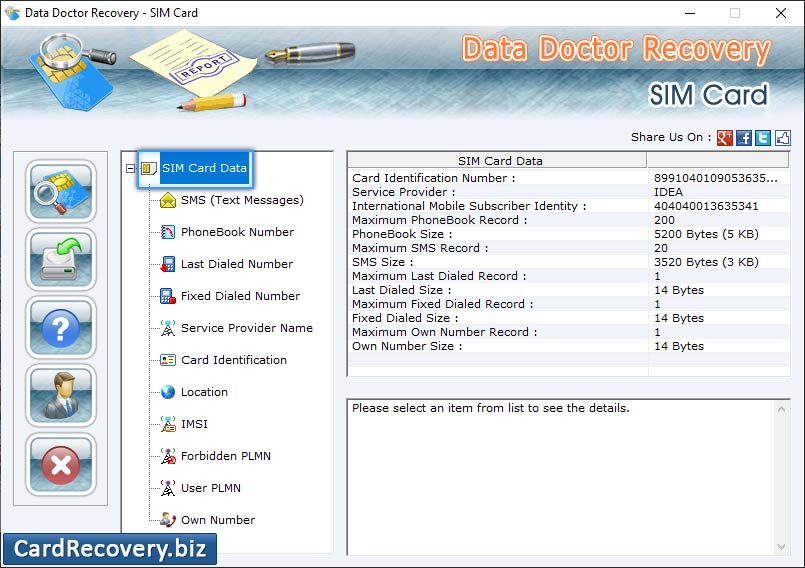Click the thumbs-up like icon

(x=782, y=138)
